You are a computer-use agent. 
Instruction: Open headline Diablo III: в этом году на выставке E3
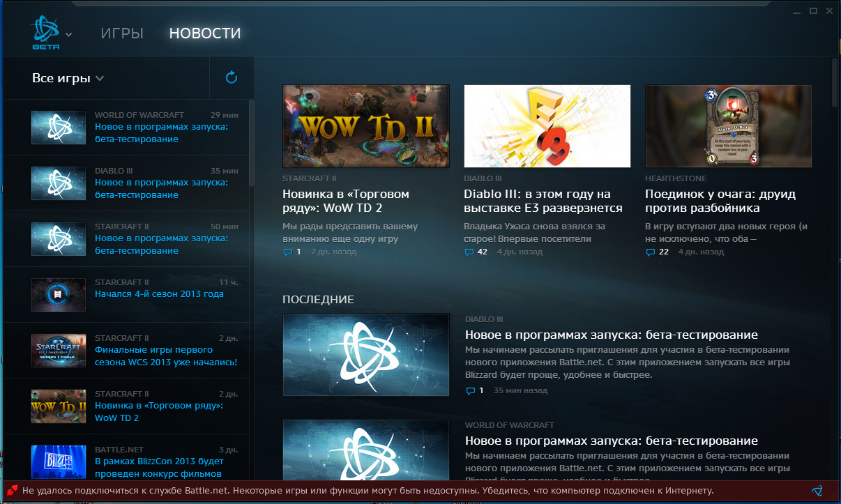[x=543, y=201]
